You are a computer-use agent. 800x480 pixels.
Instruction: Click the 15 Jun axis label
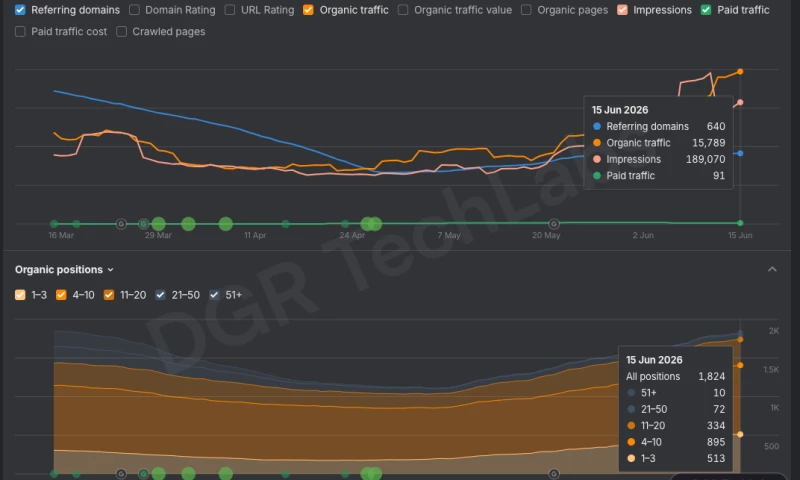pyautogui.click(x=740, y=235)
